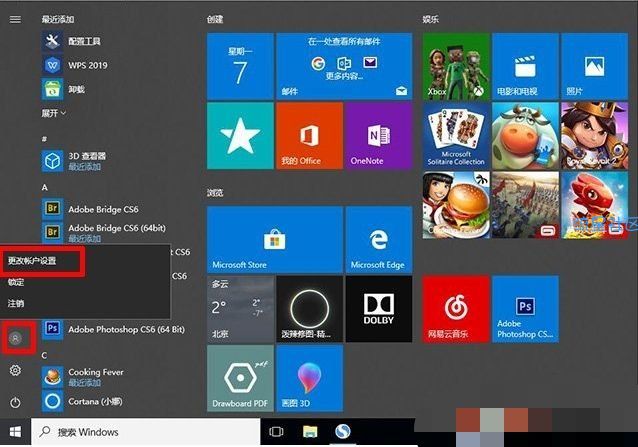Viewport: 638px width, 447px height.
Task: Open the 邮件 mail tile
Action: click(344, 66)
